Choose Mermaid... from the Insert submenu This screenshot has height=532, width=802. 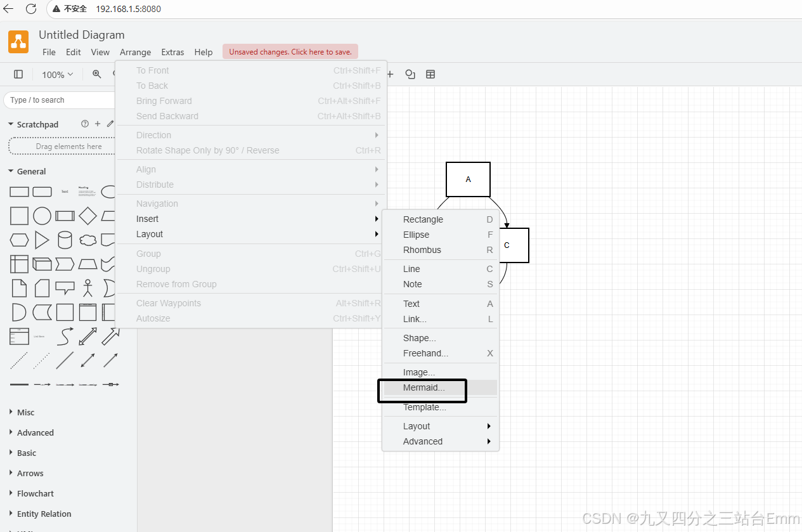coord(441,387)
